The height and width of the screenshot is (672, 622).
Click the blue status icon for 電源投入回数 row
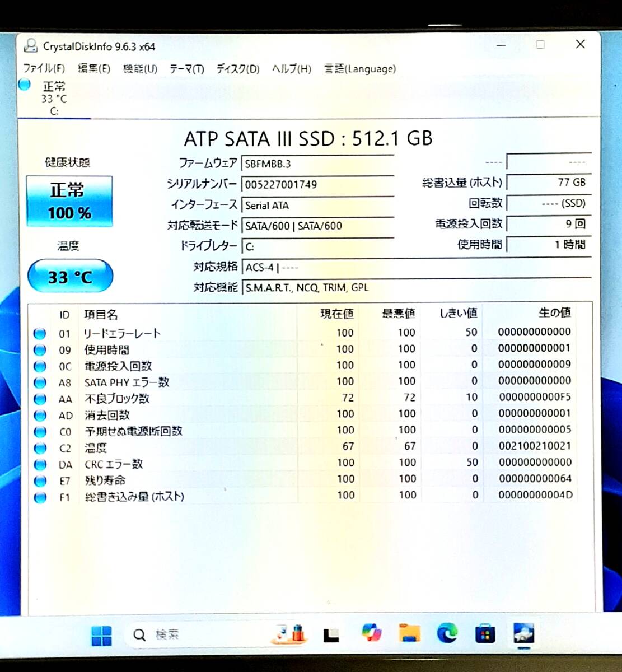point(40,366)
